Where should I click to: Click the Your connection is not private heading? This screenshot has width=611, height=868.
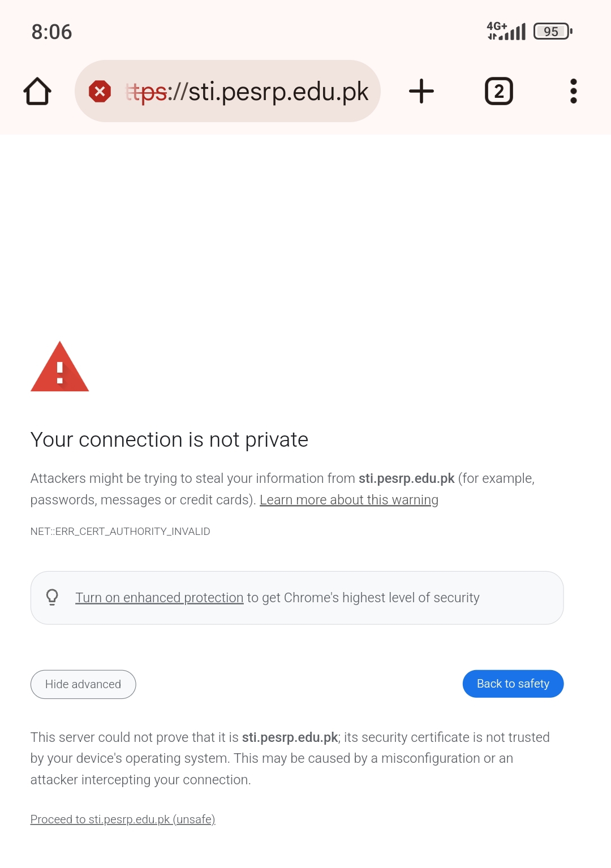click(x=169, y=439)
